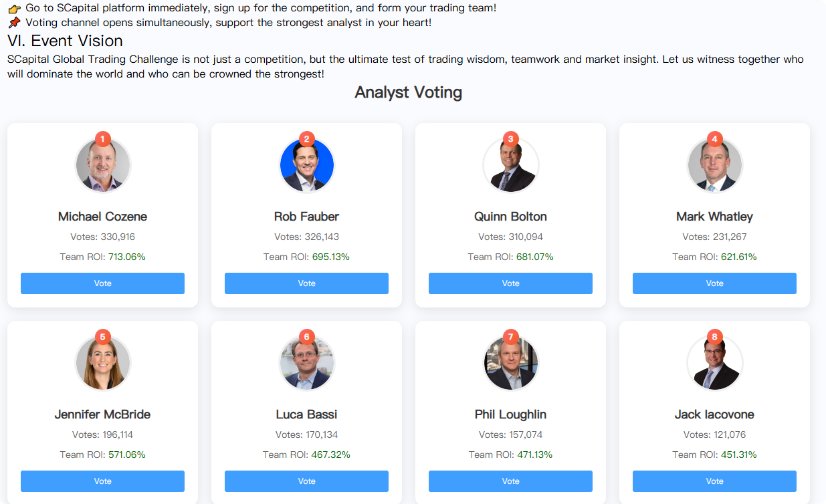Click the pointing hand emoji icon

click(15, 9)
